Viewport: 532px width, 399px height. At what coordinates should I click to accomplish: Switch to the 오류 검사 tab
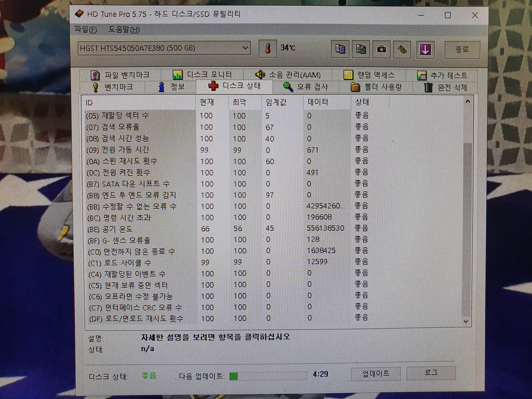(306, 87)
